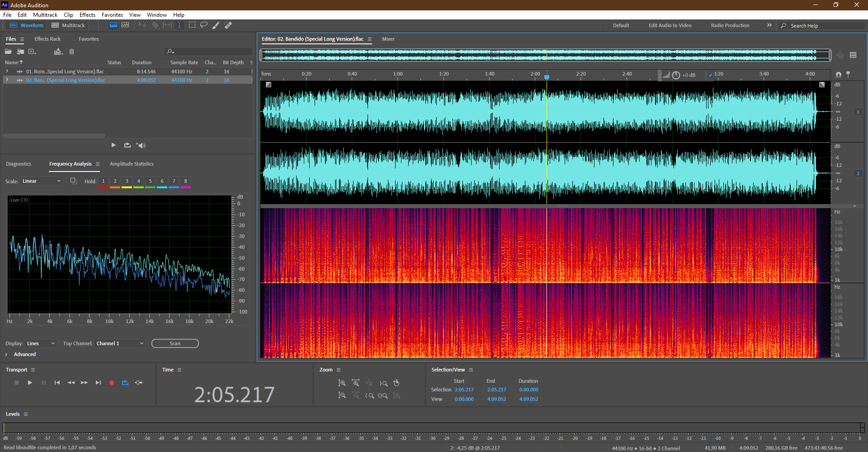Open the Frequency Analysis panel menu

pyautogui.click(x=97, y=164)
